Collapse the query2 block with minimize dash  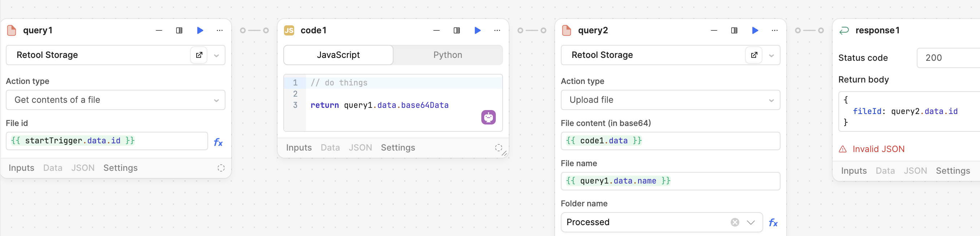click(x=714, y=30)
